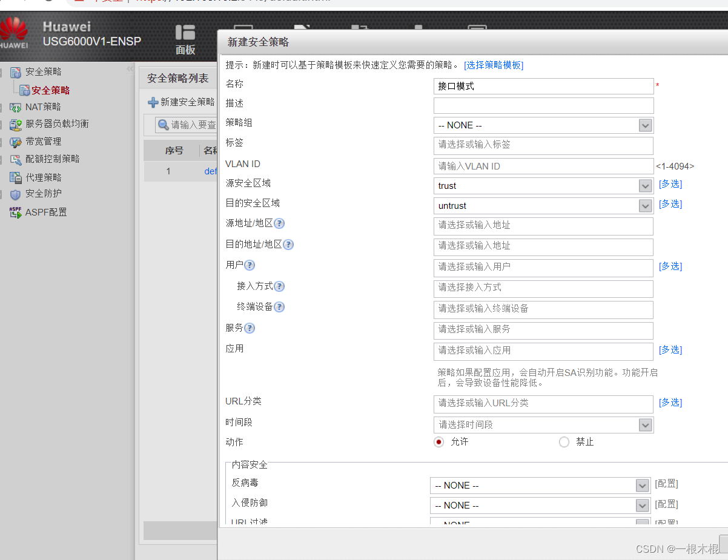Viewport: 728px width, 560px height.
Task: Focus the 名称 field containing 接口模式
Action: tap(544, 87)
